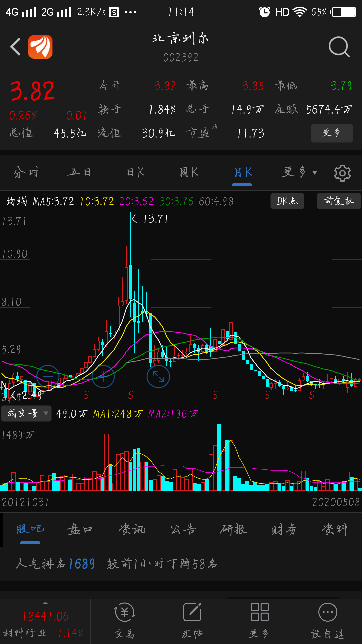Open the 财务 financials tab
Screen dimensions: 362x644
(284, 529)
